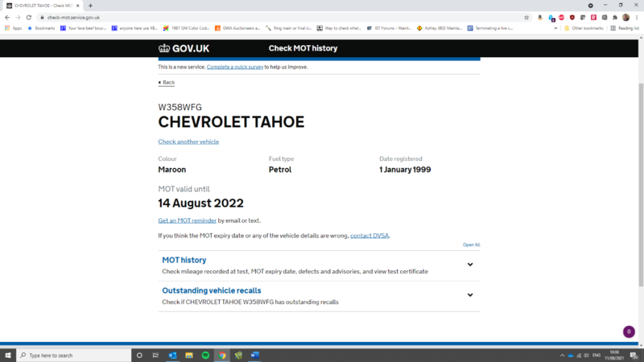Go back with browser Back arrow
This screenshot has height=362, width=644.
[7, 18]
